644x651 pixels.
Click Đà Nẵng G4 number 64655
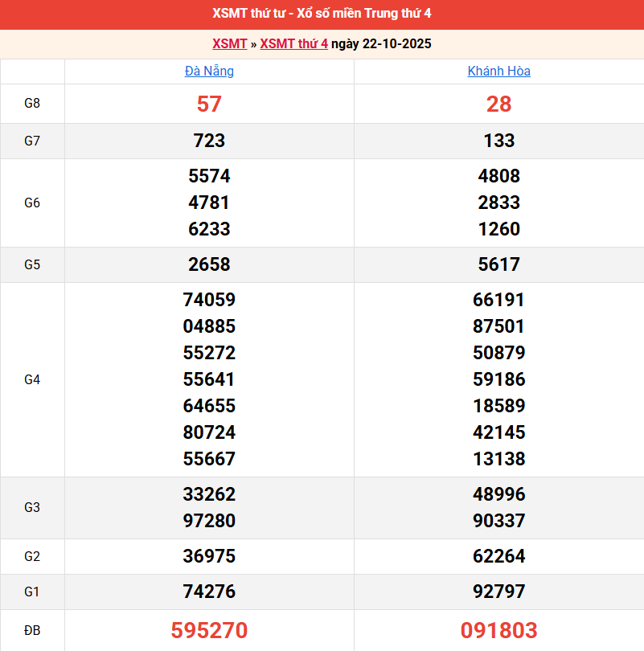(209, 406)
